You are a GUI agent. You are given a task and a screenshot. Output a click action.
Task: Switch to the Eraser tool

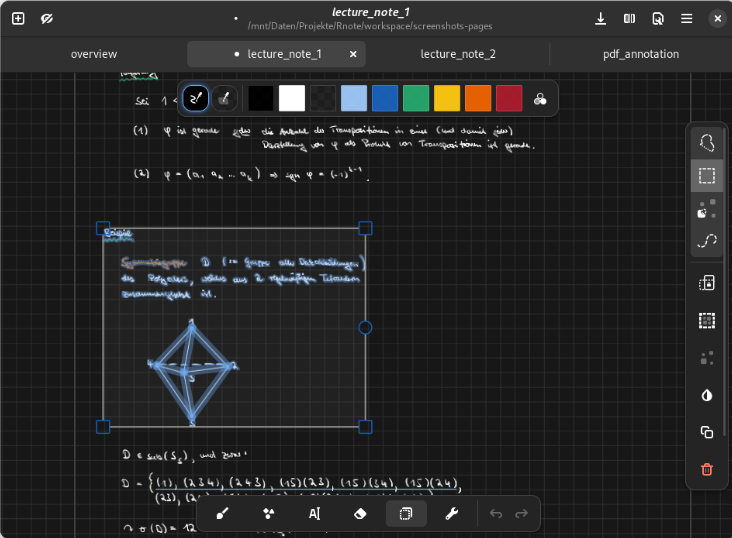click(361, 514)
